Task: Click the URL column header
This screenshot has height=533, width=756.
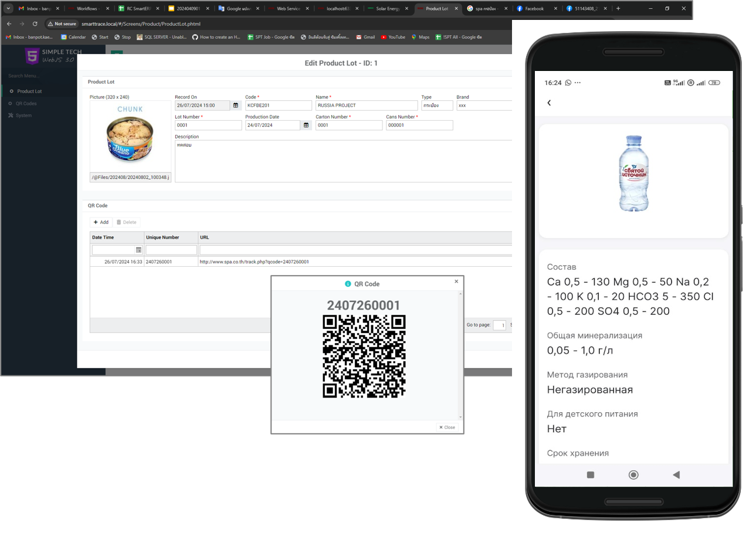Action: coord(355,237)
